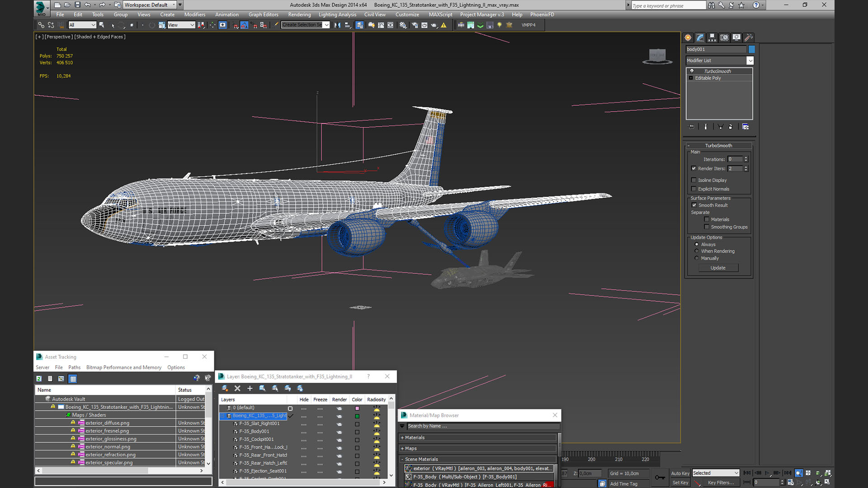Open the selection filter All dropdown
868x488 pixels.
pos(82,25)
